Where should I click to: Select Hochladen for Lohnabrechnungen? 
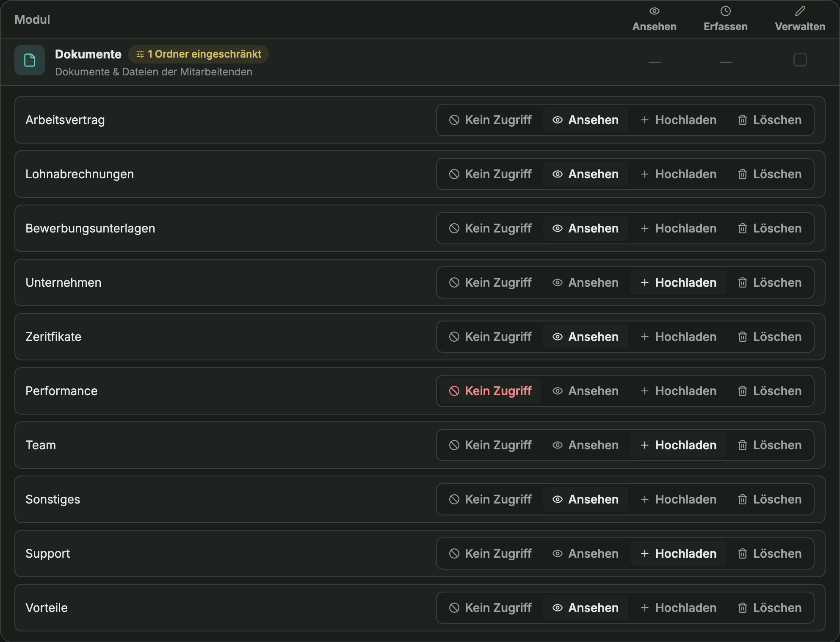(678, 174)
